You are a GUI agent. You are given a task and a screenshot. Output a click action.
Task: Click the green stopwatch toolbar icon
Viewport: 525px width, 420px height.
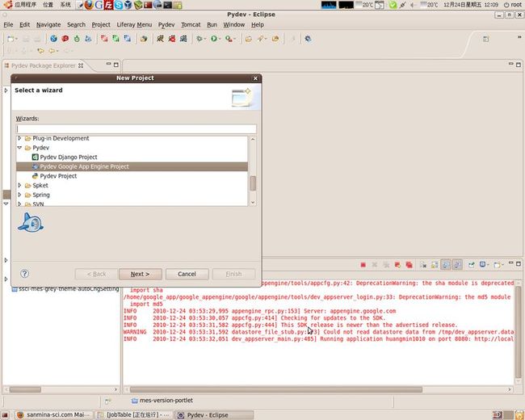(x=77, y=39)
